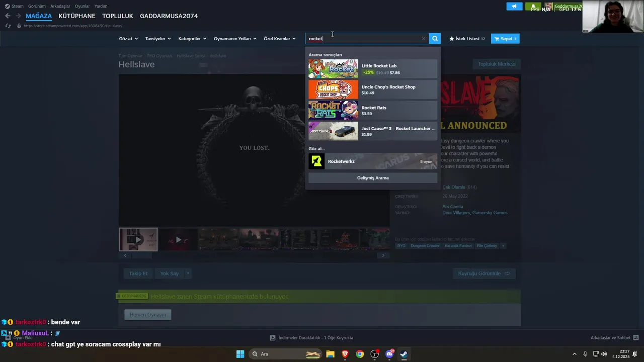Click the Steam taskbar icon
This screenshot has width=644, height=362.
(404, 354)
